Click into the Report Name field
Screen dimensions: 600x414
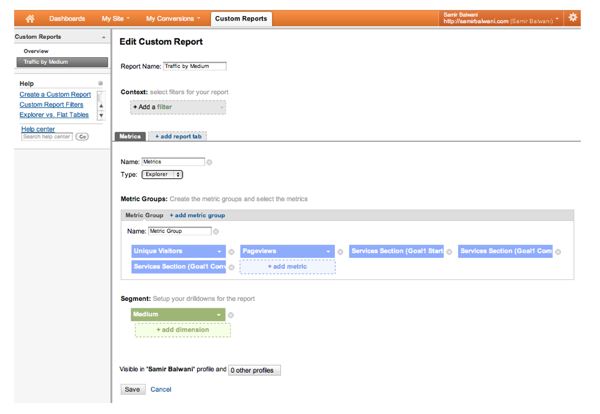[195, 66]
